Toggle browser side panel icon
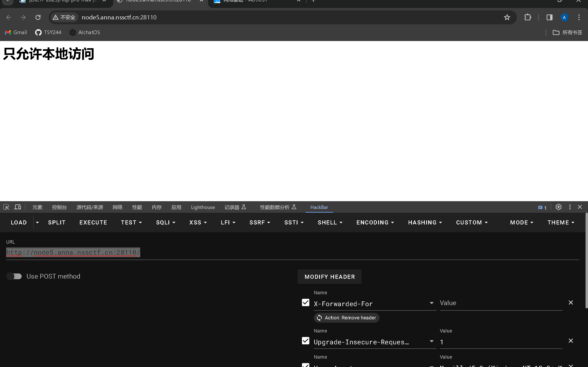Viewport: 588px width, 367px height. pyautogui.click(x=549, y=17)
